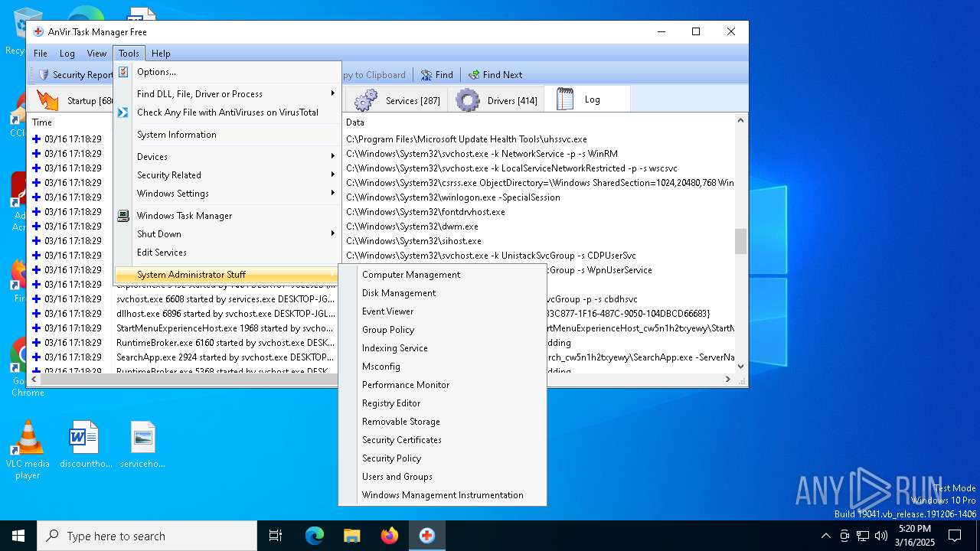Expand the Devices submenu

click(227, 157)
